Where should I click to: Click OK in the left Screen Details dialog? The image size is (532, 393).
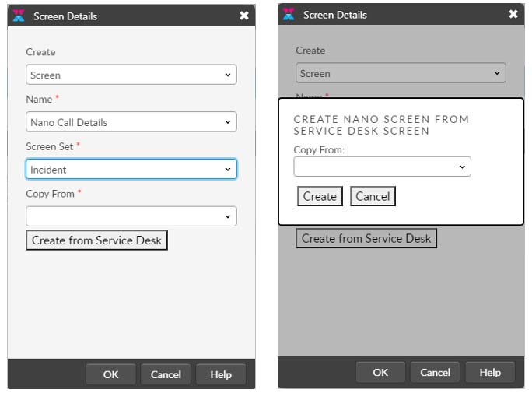point(110,374)
